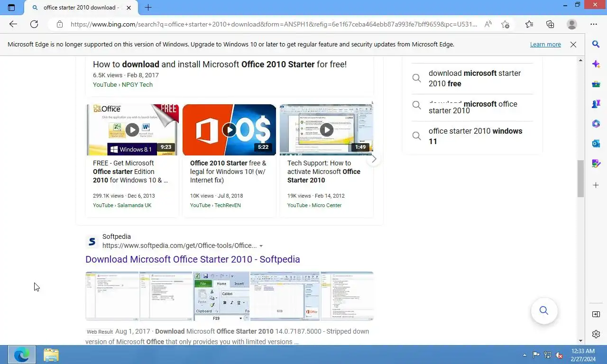The height and width of the screenshot is (364, 607).
Task: Open FREE - Get Microsoft Office starter Edition title
Action: pos(130,172)
